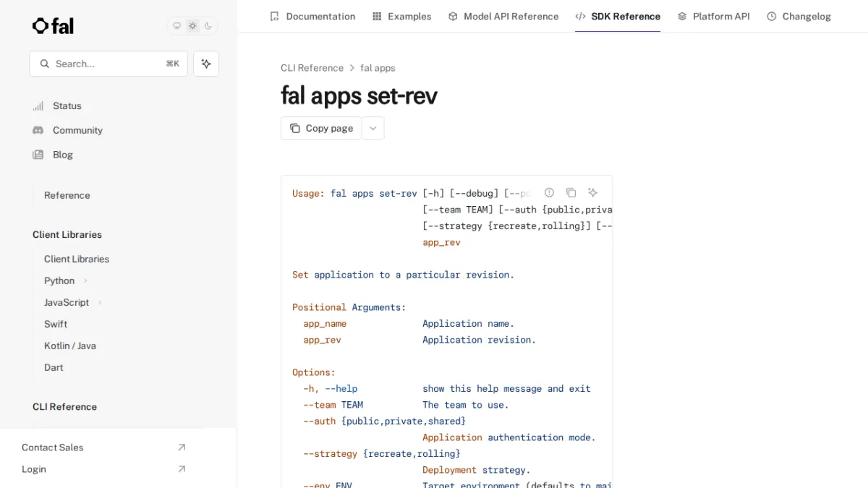
Task: Click 'Application authentication mode.' text
Action: tap(509, 437)
